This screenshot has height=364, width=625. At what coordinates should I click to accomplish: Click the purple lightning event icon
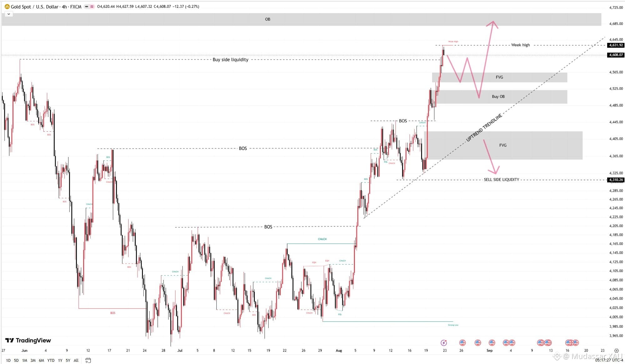pyautogui.click(x=444, y=343)
